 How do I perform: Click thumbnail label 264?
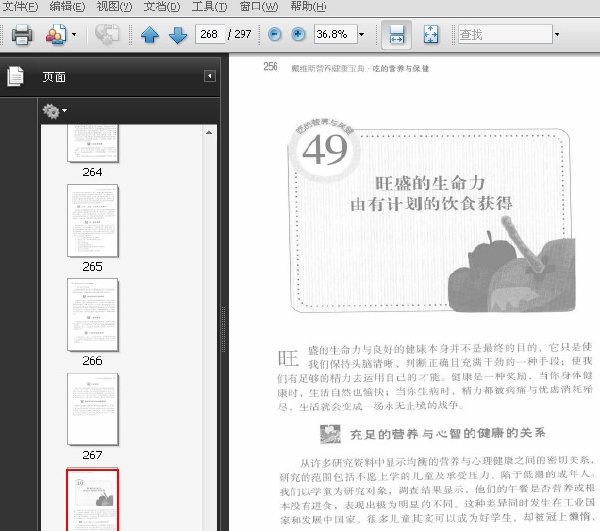pyautogui.click(x=92, y=172)
